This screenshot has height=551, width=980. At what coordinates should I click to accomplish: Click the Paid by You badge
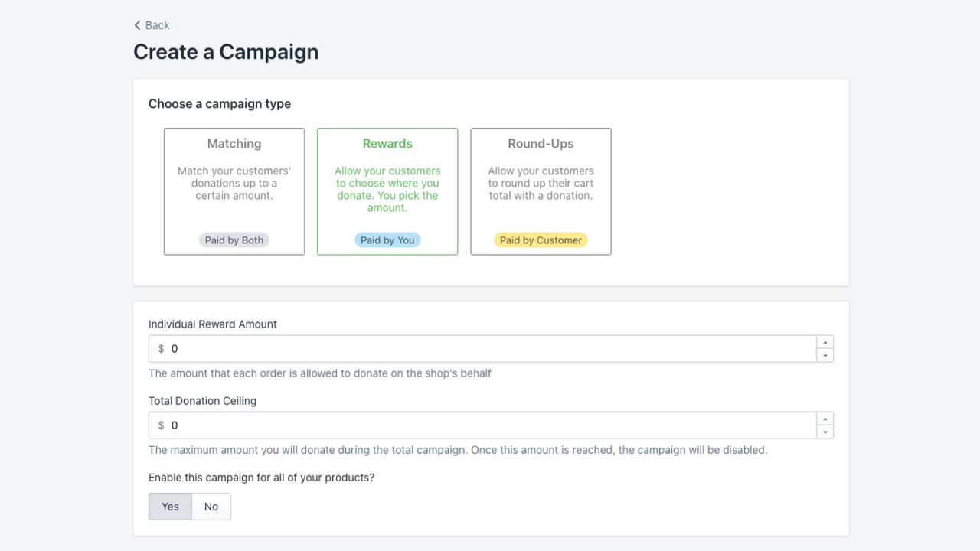tap(387, 240)
